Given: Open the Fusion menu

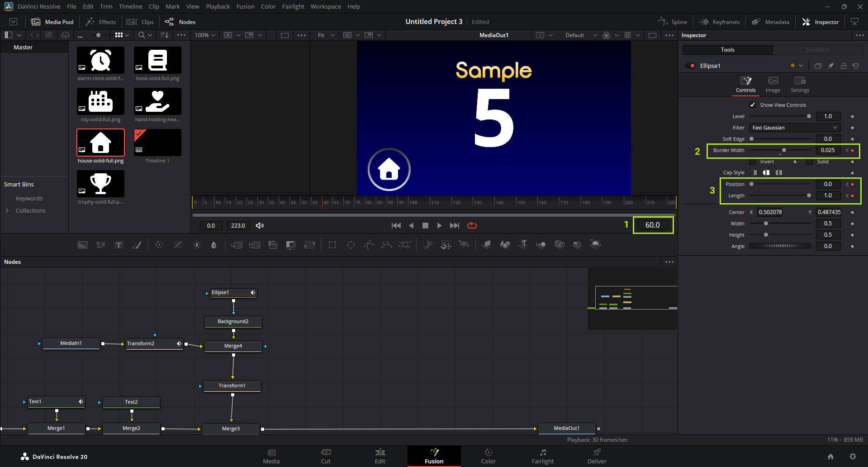Looking at the screenshot, I should point(245,6).
